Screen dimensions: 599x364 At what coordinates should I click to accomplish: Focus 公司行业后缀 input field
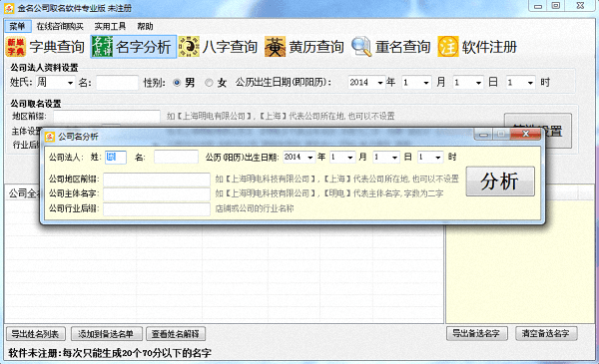click(157, 208)
